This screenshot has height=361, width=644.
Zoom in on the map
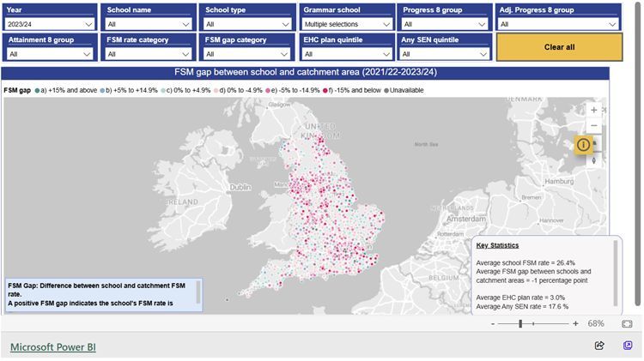(x=593, y=110)
